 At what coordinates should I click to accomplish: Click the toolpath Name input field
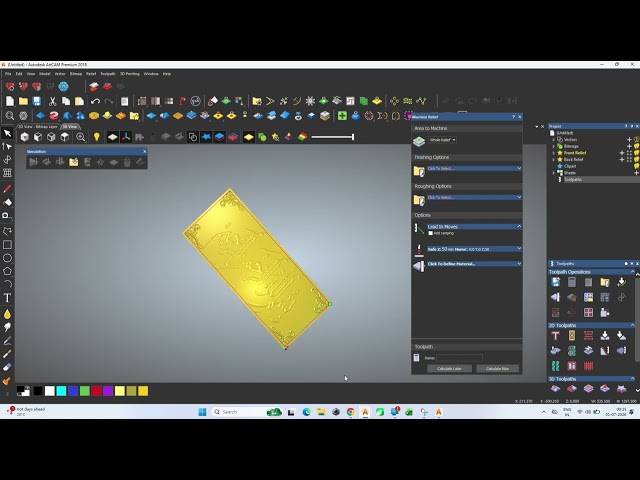click(x=459, y=358)
